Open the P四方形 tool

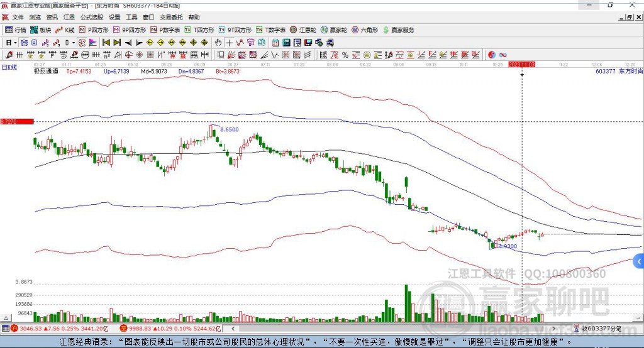[94, 30]
